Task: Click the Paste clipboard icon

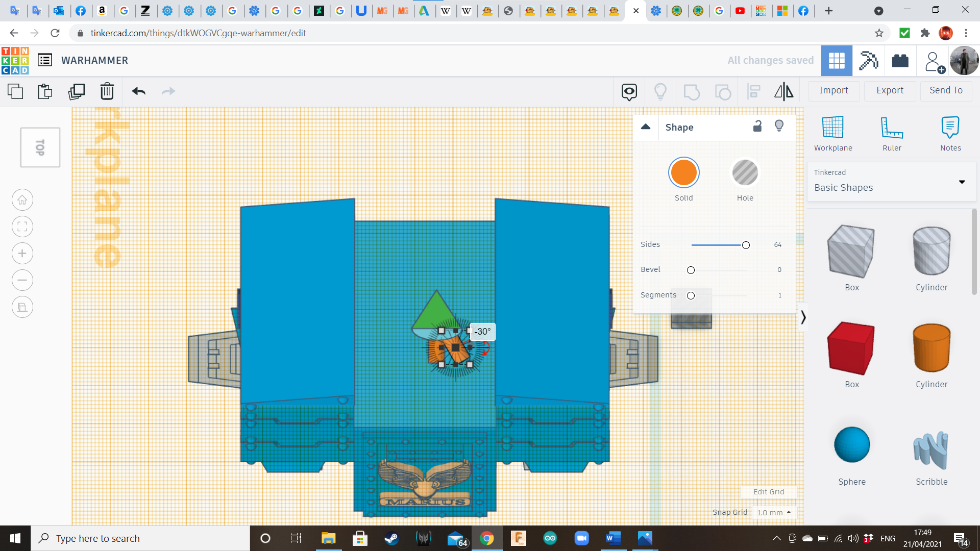Action: tap(45, 91)
